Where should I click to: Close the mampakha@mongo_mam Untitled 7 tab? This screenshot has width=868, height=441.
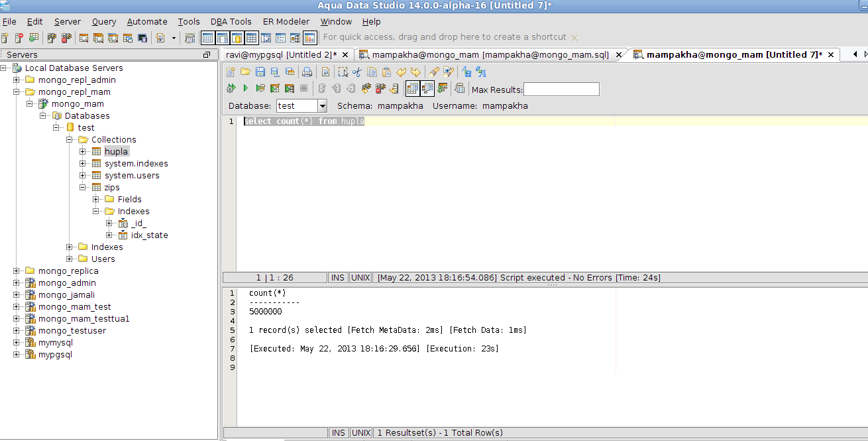(x=830, y=54)
